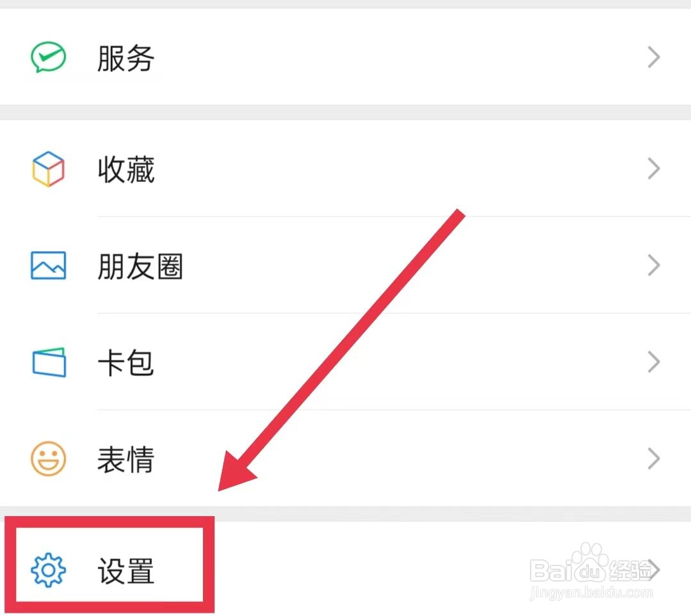Open the 服务 menu entry

346,57
